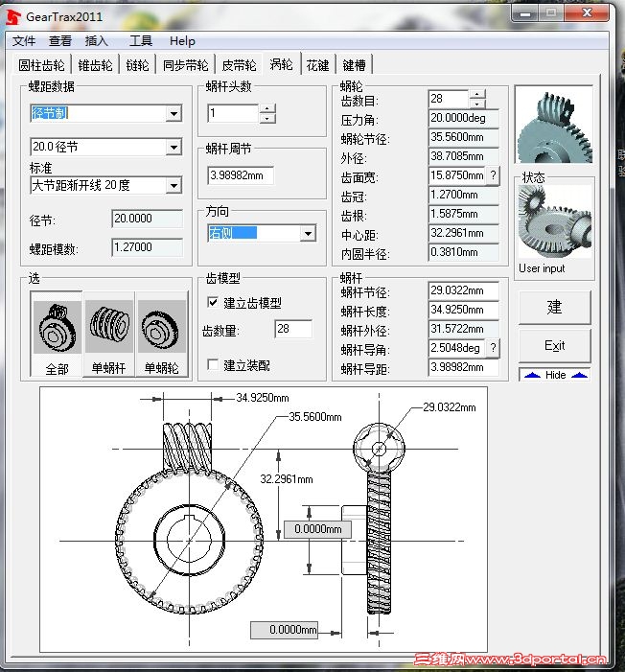Click the 外径 field 38.7085mm
625x672 pixels.
[x=463, y=156]
